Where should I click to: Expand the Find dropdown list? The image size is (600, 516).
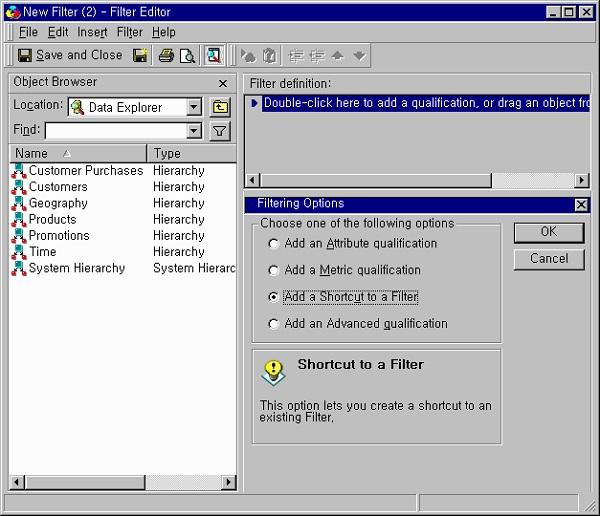point(194,131)
